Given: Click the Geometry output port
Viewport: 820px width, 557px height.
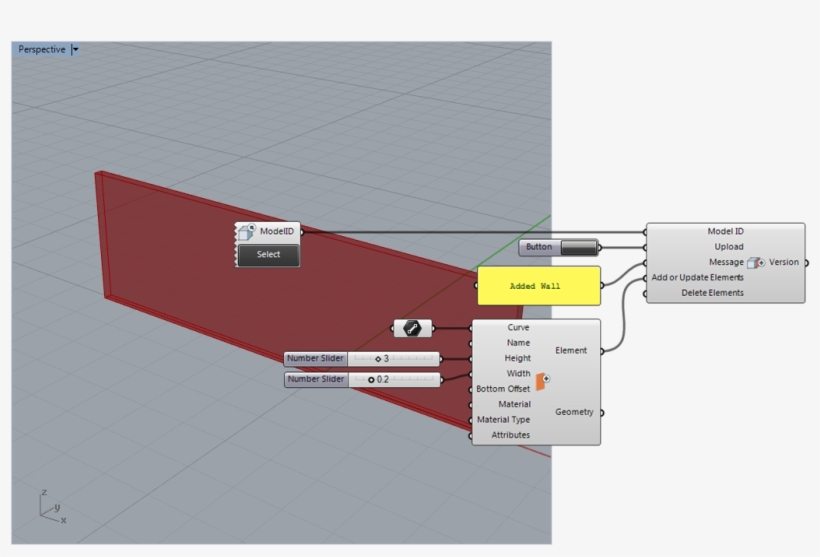Looking at the screenshot, I should pos(602,412).
